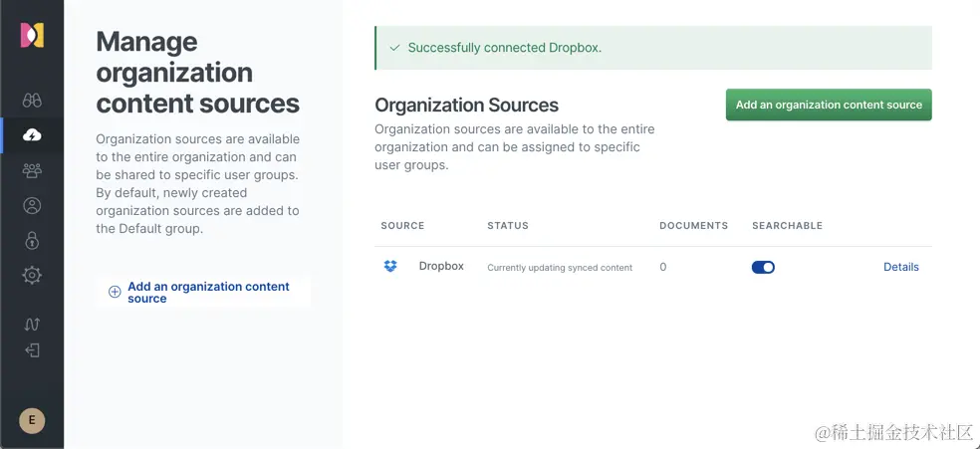
Task: Click the Documents column header
Action: click(x=693, y=226)
